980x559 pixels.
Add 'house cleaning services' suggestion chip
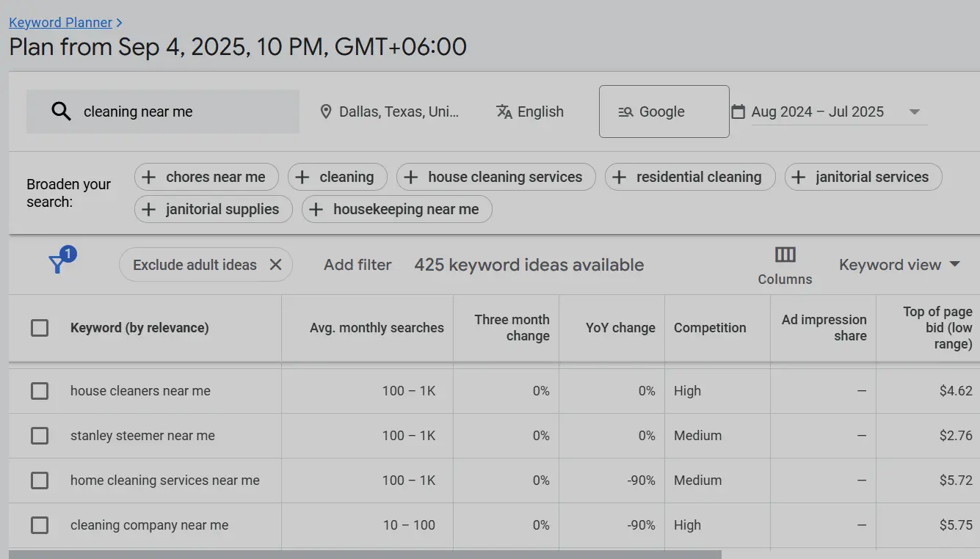496,177
